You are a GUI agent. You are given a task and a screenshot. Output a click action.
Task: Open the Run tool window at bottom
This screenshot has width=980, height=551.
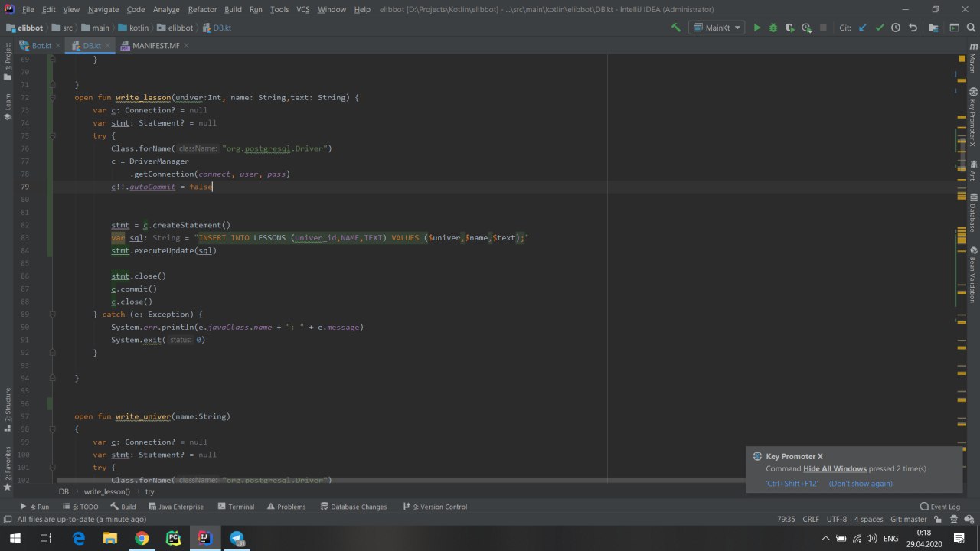coord(34,507)
